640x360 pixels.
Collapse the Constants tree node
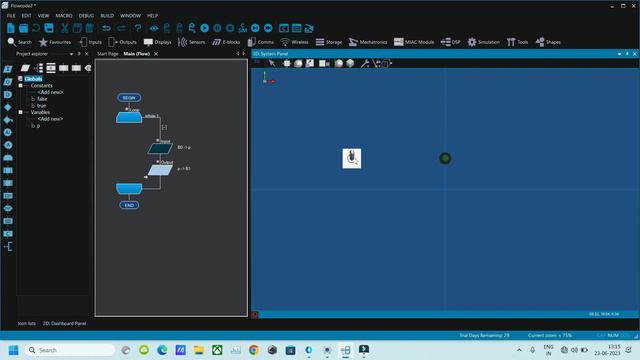[x=20, y=86]
